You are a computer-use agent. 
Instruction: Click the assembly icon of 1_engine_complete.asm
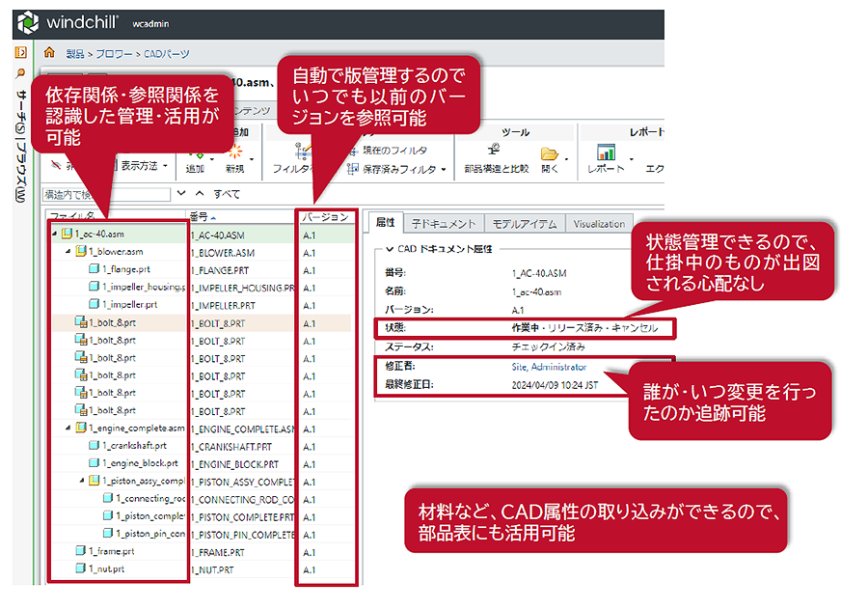81,428
